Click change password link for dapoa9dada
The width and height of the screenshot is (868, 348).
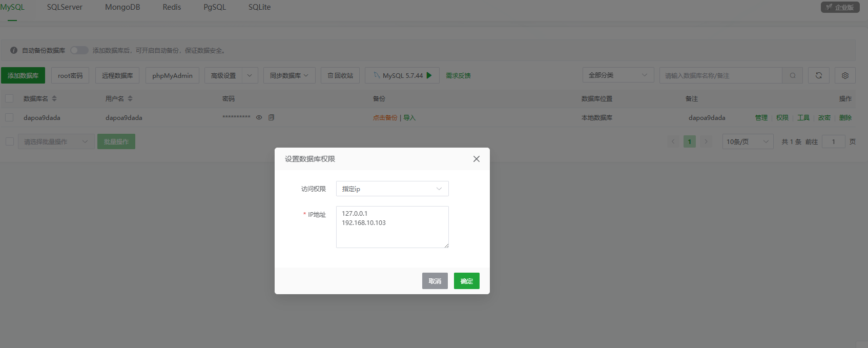click(824, 117)
